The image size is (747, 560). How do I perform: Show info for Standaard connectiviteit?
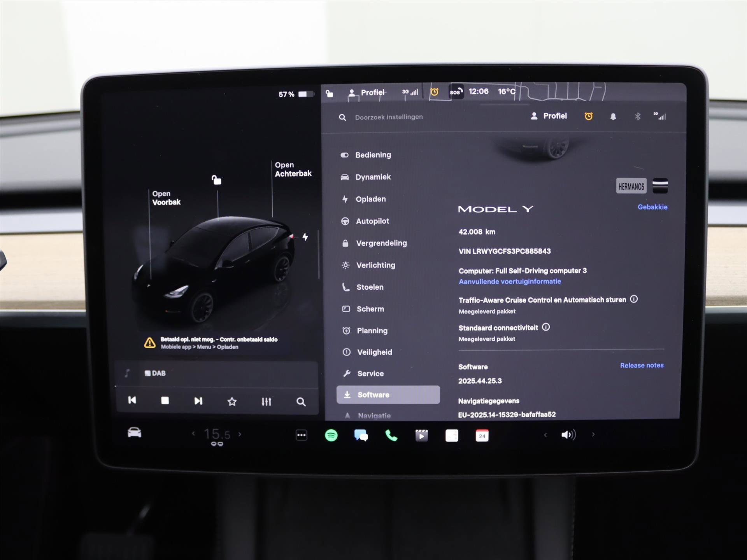click(546, 327)
